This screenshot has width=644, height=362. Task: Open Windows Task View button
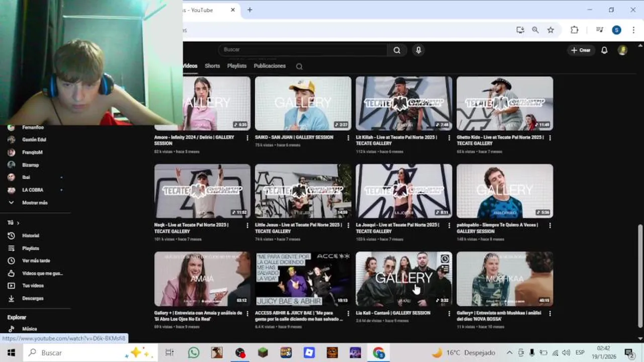[x=170, y=352]
